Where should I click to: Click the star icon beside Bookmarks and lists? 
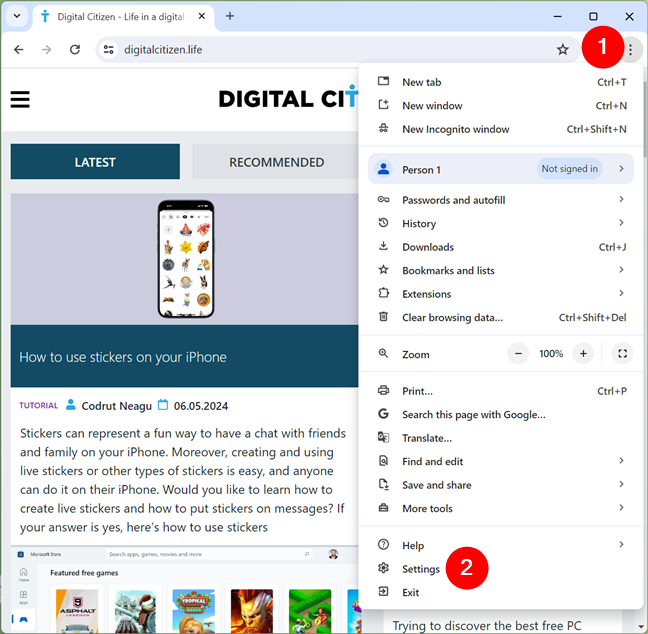pyautogui.click(x=384, y=269)
